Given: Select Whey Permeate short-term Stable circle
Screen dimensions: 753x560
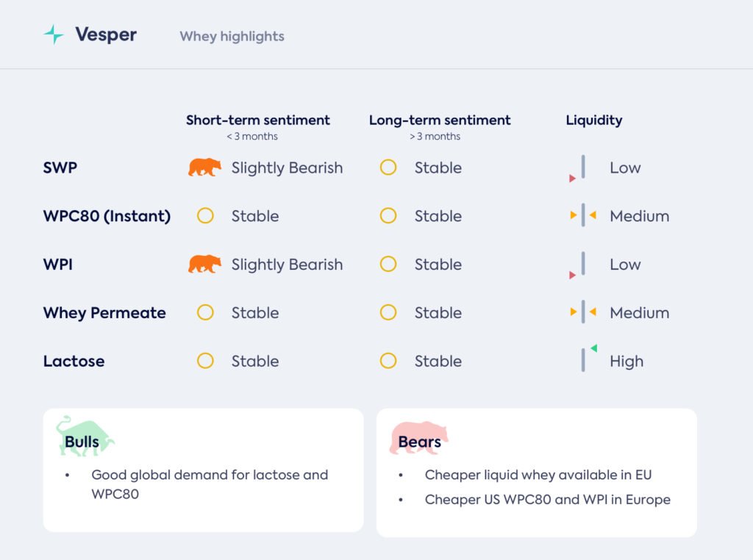Looking at the screenshot, I should (x=205, y=312).
